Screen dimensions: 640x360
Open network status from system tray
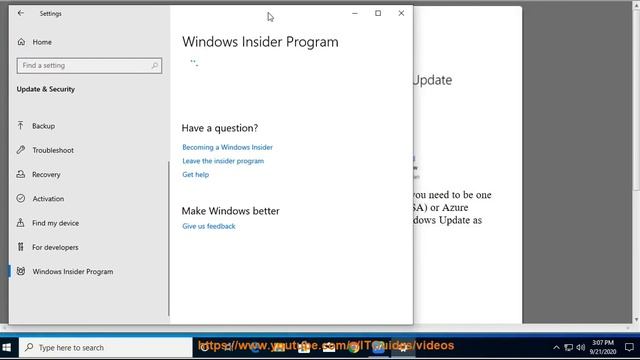569,348
